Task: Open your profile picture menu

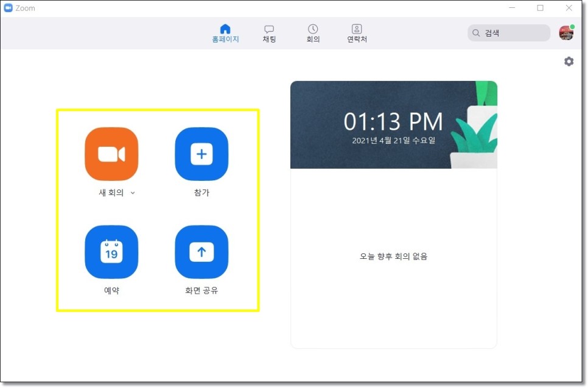Action: (566, 32)
